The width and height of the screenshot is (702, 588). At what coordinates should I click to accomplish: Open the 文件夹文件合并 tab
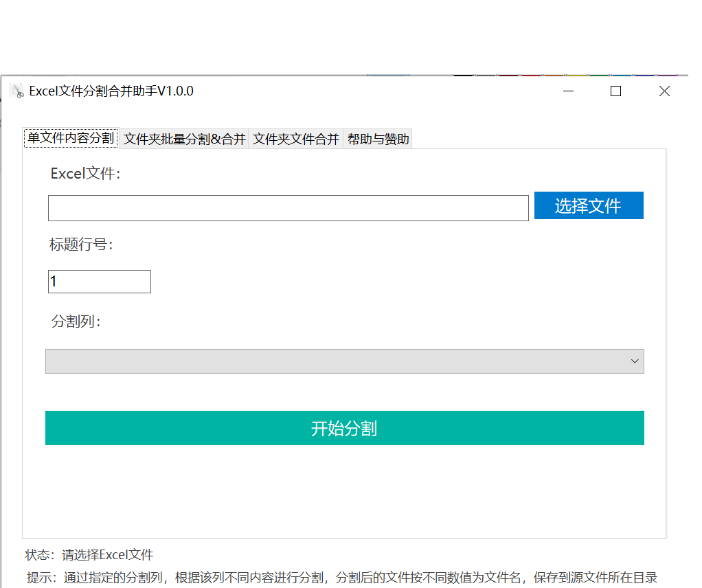pyautogui.click(x=295, y=138)
